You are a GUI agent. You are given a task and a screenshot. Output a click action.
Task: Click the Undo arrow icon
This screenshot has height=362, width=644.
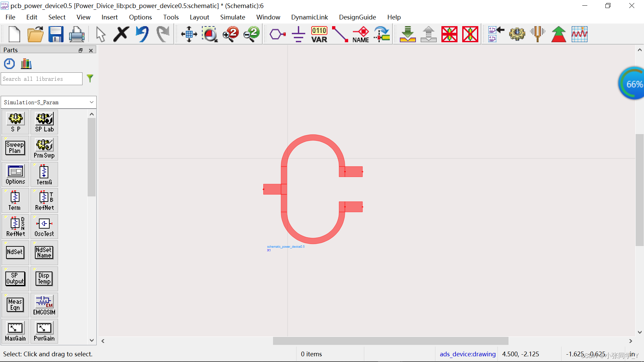142,34
